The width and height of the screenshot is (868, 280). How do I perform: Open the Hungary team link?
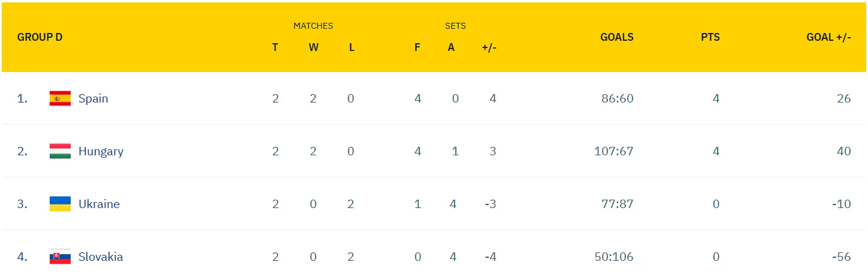(x=101, y=151)
